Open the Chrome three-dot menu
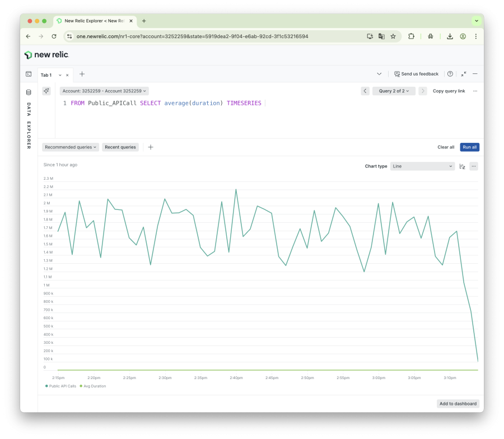The image size is (504, 439). (475, 36)
